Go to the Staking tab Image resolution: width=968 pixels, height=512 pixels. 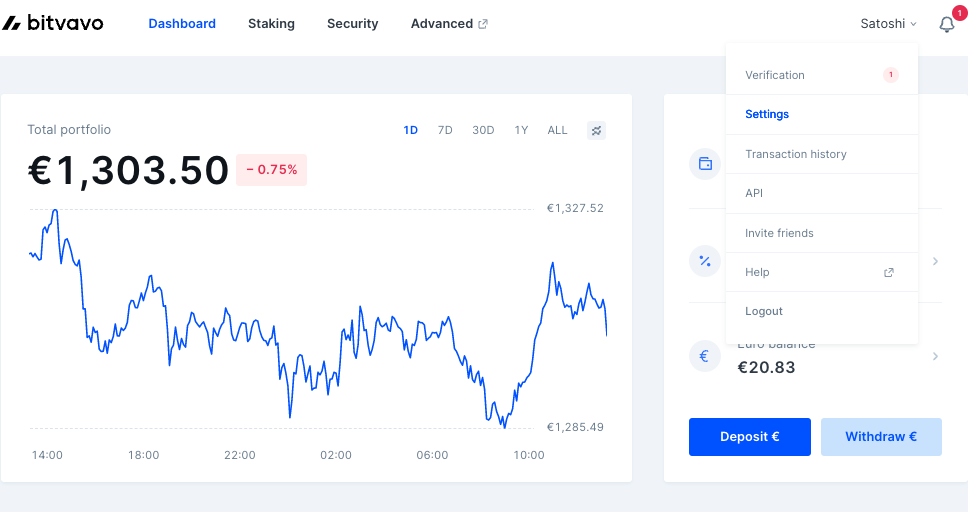tap(272, 23)
